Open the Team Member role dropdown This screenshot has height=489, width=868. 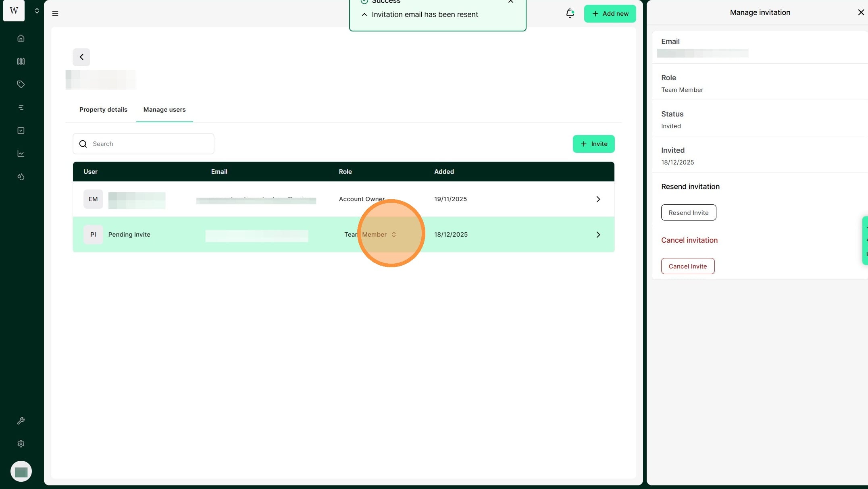click(370, 235)
